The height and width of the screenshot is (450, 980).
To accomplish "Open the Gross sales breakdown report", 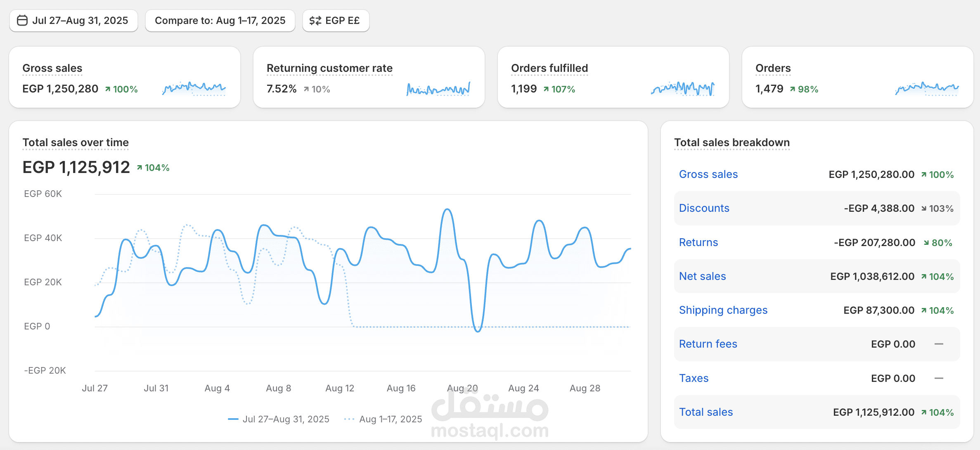I will pos(708,174).
